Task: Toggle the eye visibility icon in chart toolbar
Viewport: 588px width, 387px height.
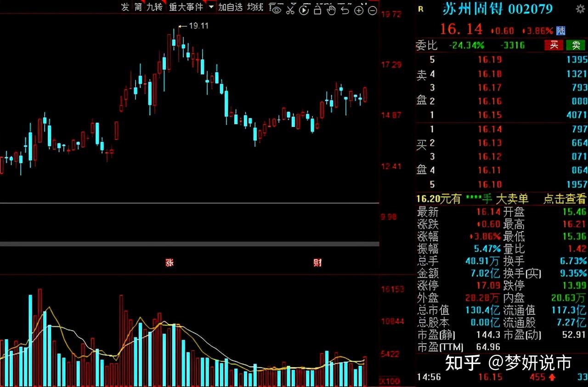Action: click(276, 9)
